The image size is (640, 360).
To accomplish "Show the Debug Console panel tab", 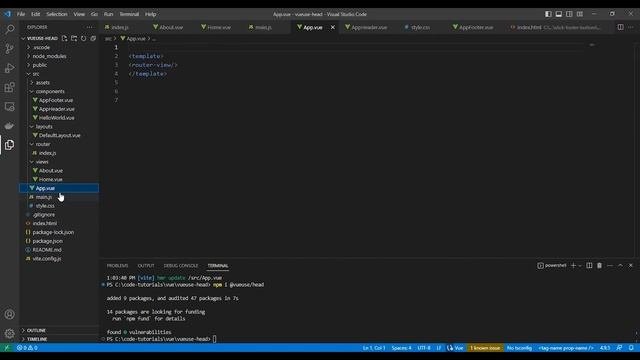I will coord(181,266).
